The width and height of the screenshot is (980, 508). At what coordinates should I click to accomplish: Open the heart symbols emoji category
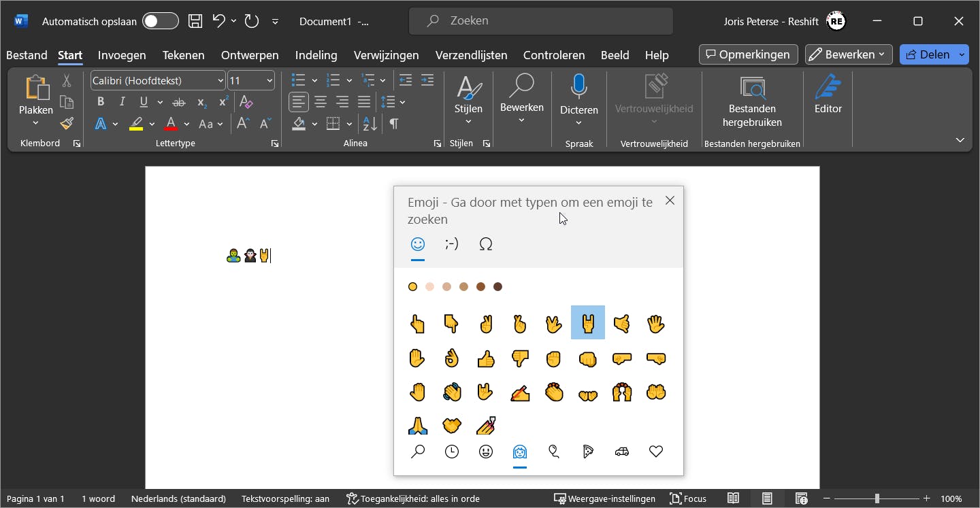(656, 452)
